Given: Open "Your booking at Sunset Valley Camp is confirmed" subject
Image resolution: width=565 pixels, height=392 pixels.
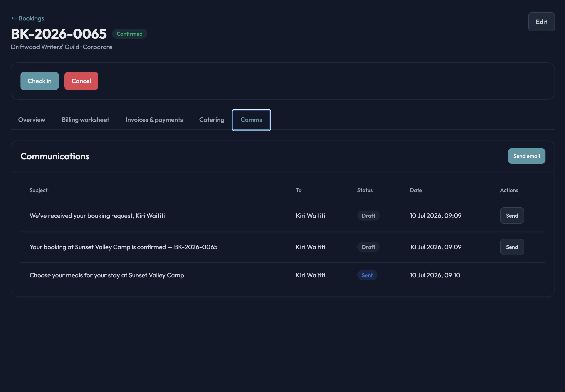Looking at the screenshot, I should [x=123, y=247].
